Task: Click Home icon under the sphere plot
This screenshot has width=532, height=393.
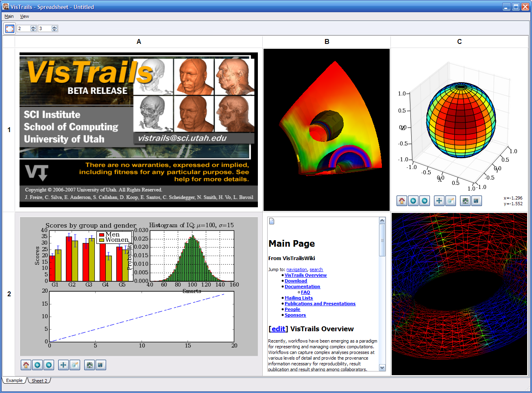Action: 402,201
